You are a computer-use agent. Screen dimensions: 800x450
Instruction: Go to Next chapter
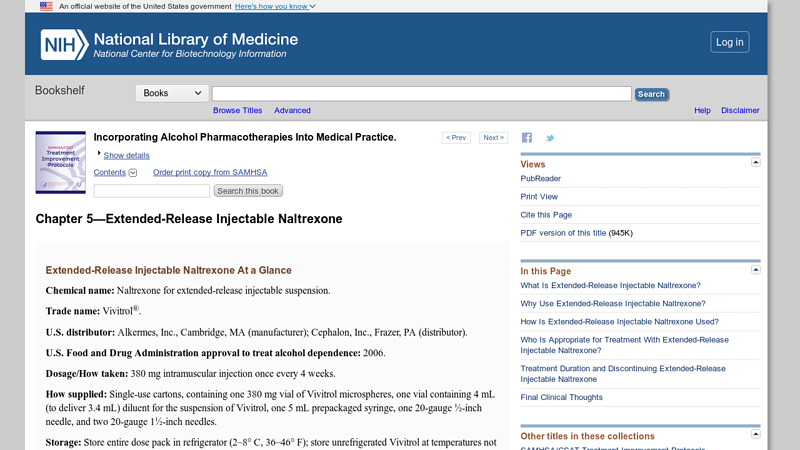(493, 138)
